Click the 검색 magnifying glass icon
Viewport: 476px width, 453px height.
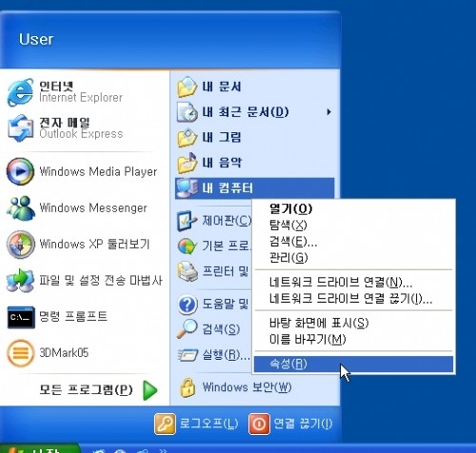pos(188,329)
